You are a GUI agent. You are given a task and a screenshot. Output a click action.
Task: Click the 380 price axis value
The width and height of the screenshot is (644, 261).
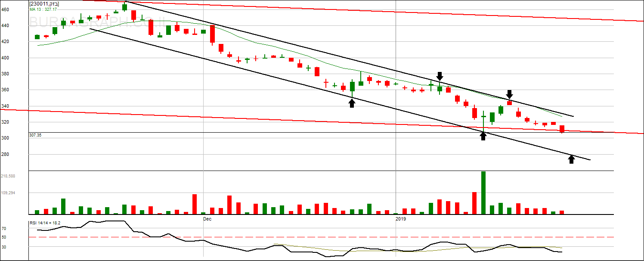pos(5,74)
